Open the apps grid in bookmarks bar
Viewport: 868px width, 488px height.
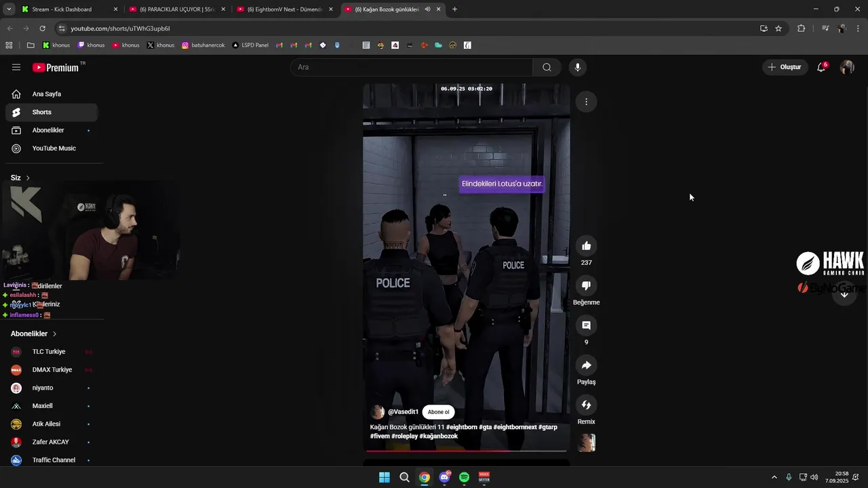pos(9,45)
